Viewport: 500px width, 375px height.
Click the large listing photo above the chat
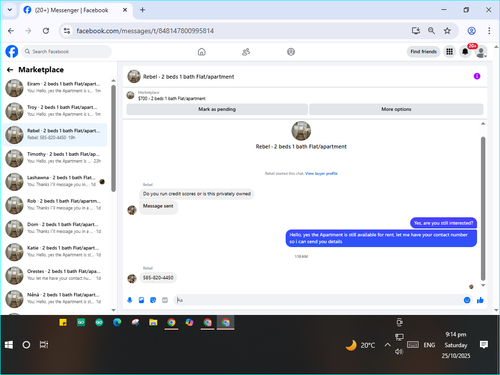pos(301,131)
